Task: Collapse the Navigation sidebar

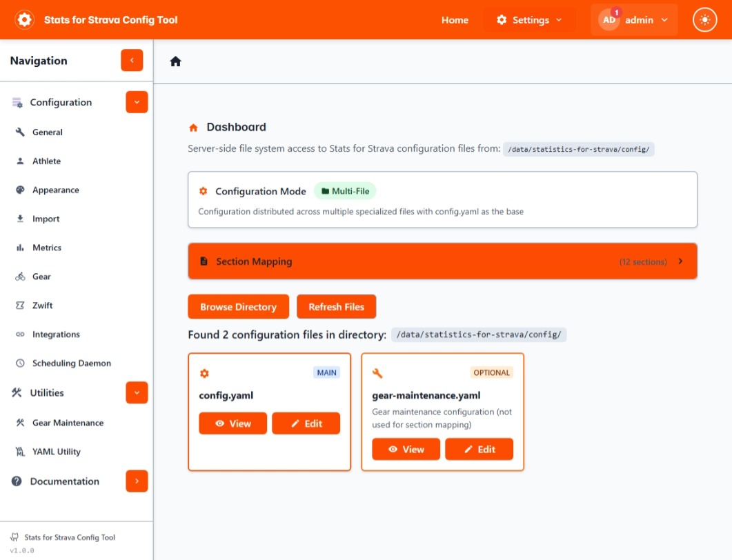Action: point(132,60)
